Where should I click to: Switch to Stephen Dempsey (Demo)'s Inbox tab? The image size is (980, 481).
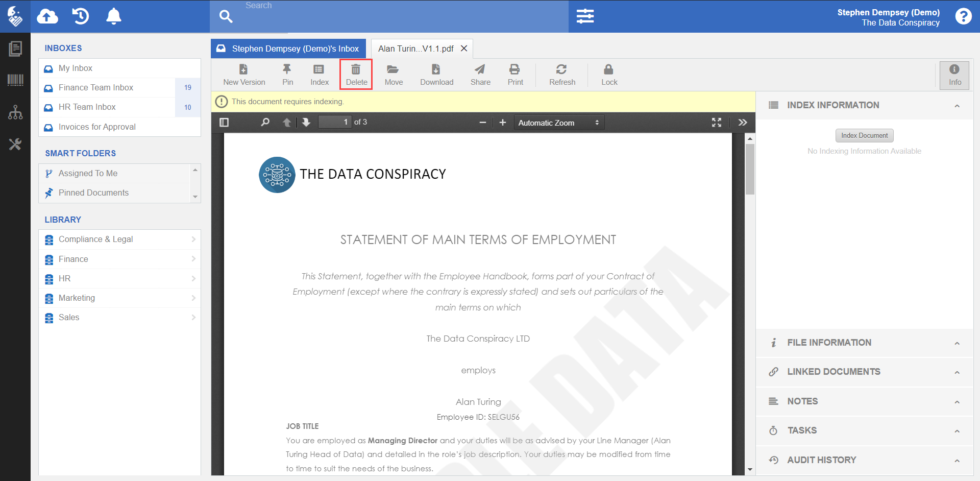point(288,49)
